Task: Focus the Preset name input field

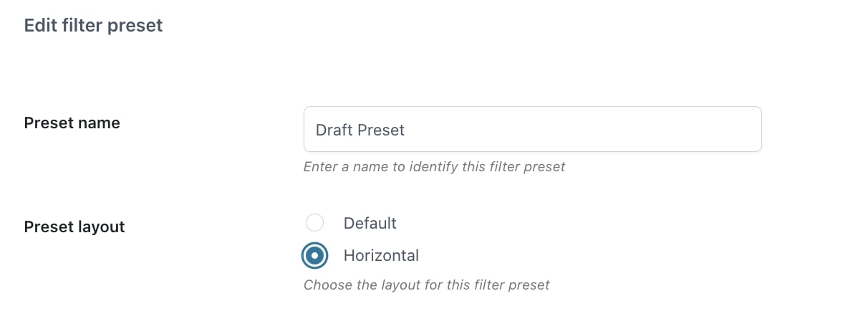Action: (532, 130)
